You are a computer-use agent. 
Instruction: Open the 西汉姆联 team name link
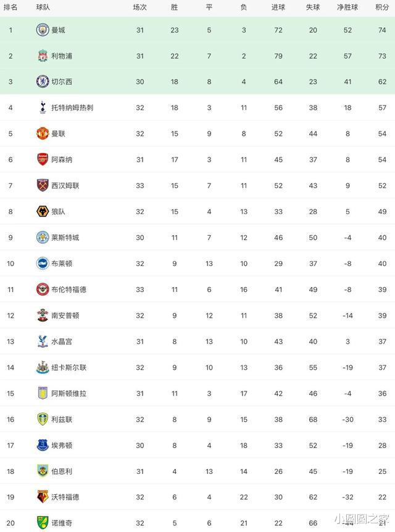click(x=65, y=186)
